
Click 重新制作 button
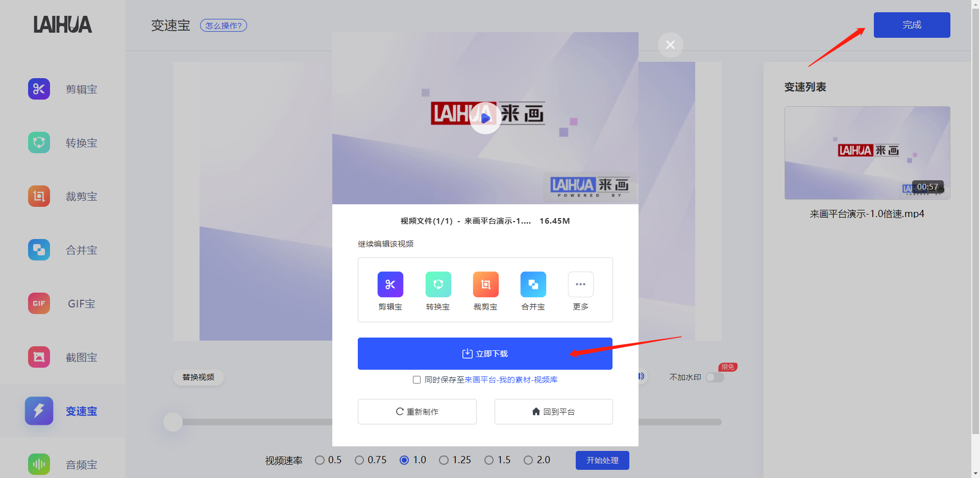(x=417, y=412)
